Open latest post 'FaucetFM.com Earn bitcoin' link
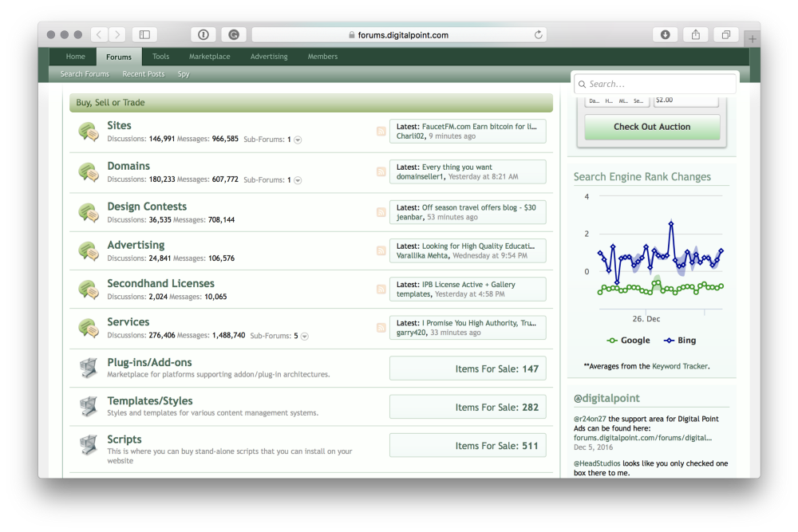This screenshot has height=532, width=798. click(x=479, y=127)
